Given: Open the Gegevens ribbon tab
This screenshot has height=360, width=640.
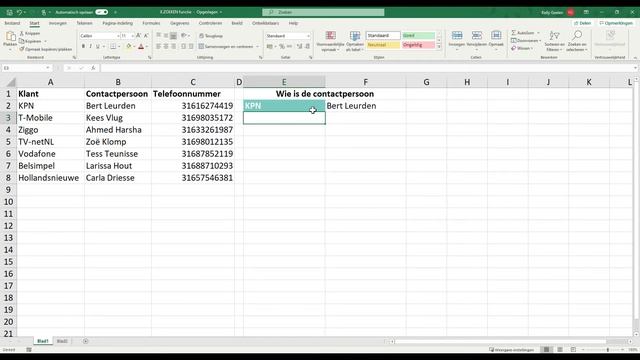Looking at the screenshot, I should (x=180, y=23).
